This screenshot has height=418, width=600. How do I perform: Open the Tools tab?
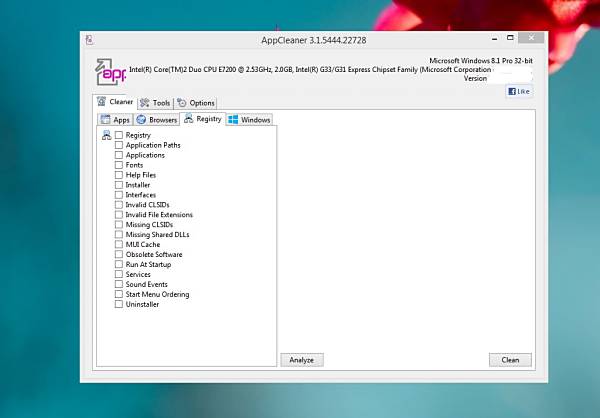click(x=155, y=103)
